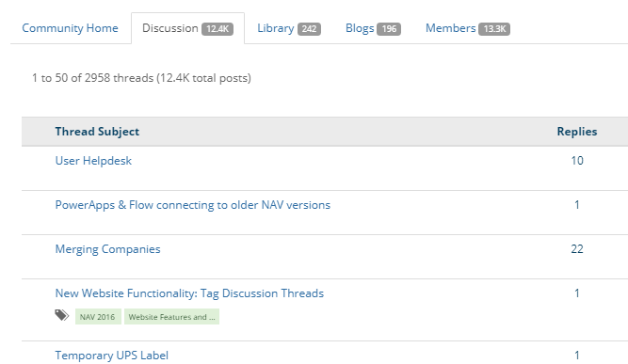Click the 196 badge on Blogs
This screenshot has height=364, width=628.
point(389,29)
